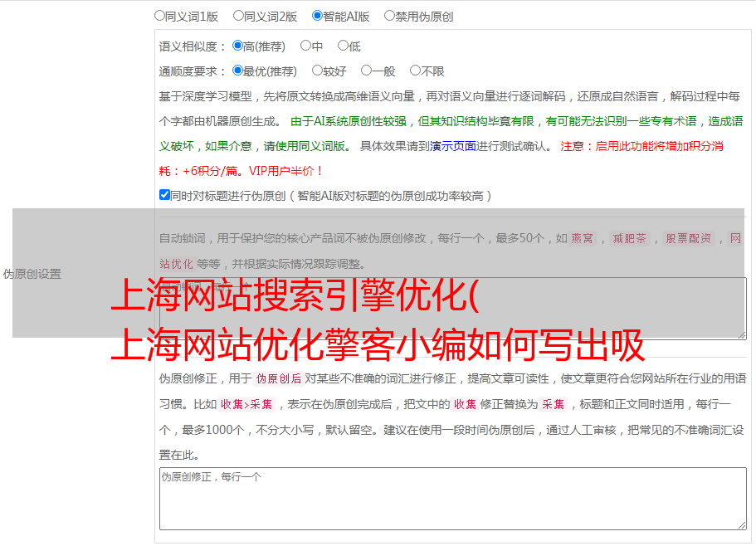This screenshot has height=546, width=756.
Task: Click the 收集>采集 example tag
Action: (246, 404)
